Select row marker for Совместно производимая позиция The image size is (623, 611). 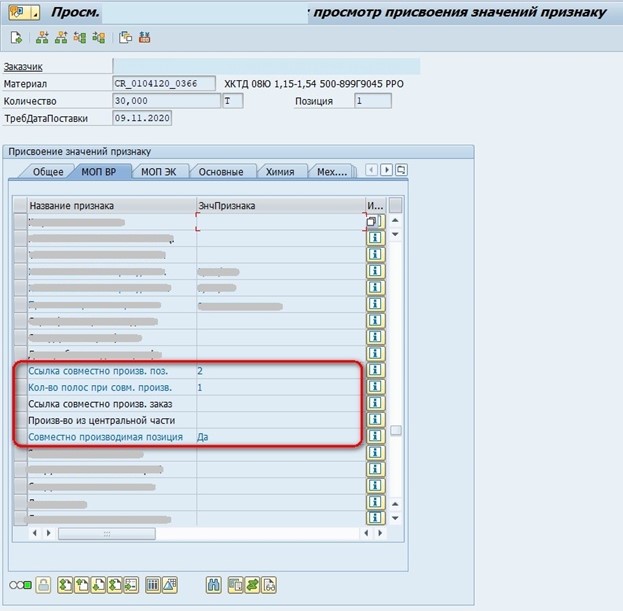pos(20,437)
